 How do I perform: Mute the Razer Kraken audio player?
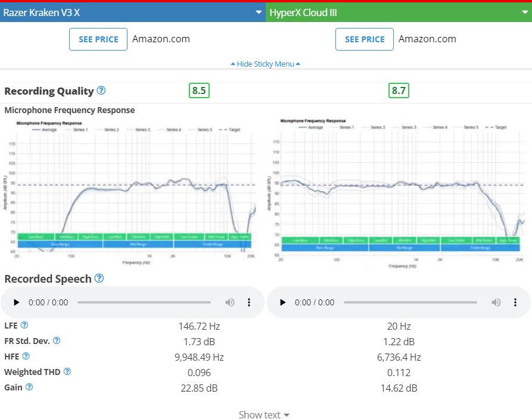pos(230,302)
